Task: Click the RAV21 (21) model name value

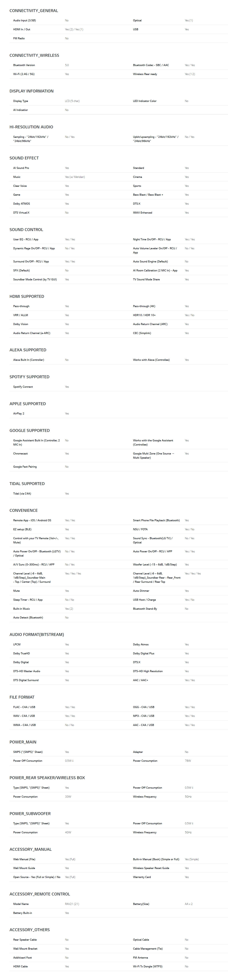Action: point(72,904)
